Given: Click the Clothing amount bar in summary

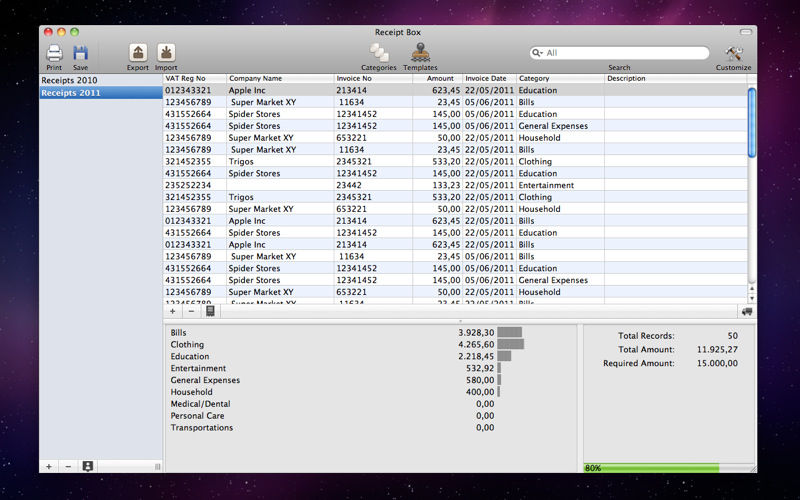Looking at the screenshot, I should click(x=511, y=344).
